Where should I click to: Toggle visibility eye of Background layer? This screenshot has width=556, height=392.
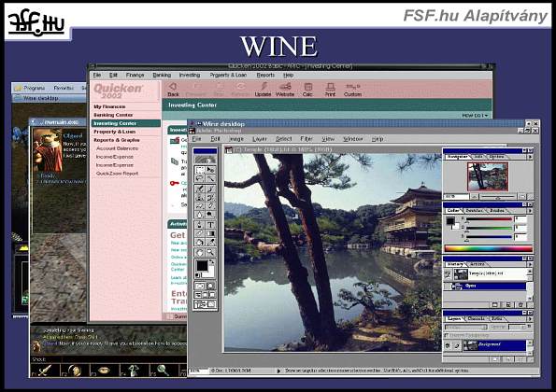click(448, 345)
